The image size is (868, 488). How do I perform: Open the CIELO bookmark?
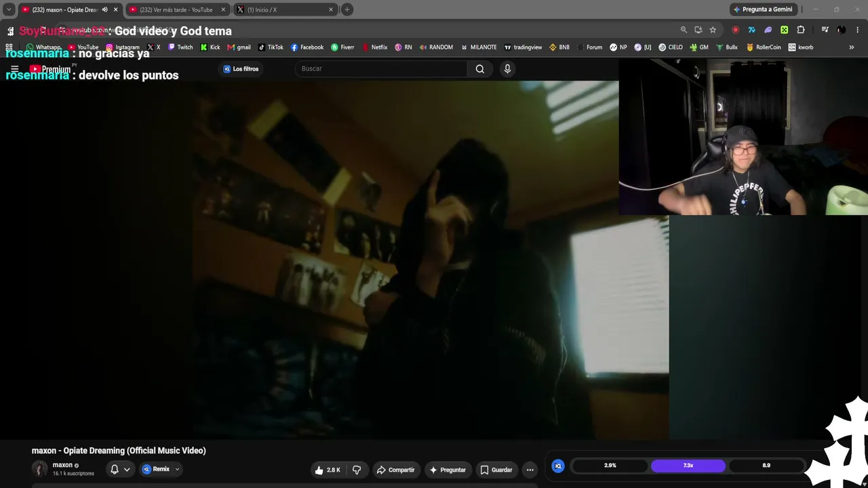tap(671, 47)
